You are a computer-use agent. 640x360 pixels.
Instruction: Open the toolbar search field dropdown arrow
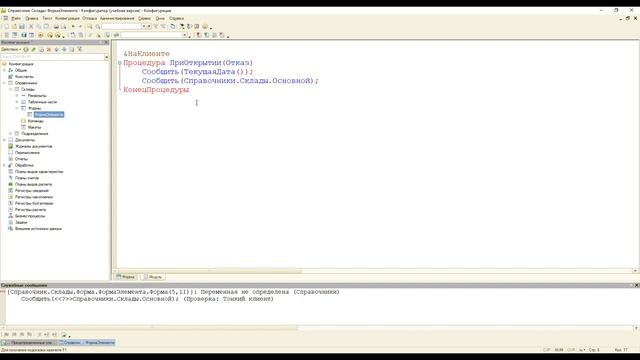pos(144,27)
